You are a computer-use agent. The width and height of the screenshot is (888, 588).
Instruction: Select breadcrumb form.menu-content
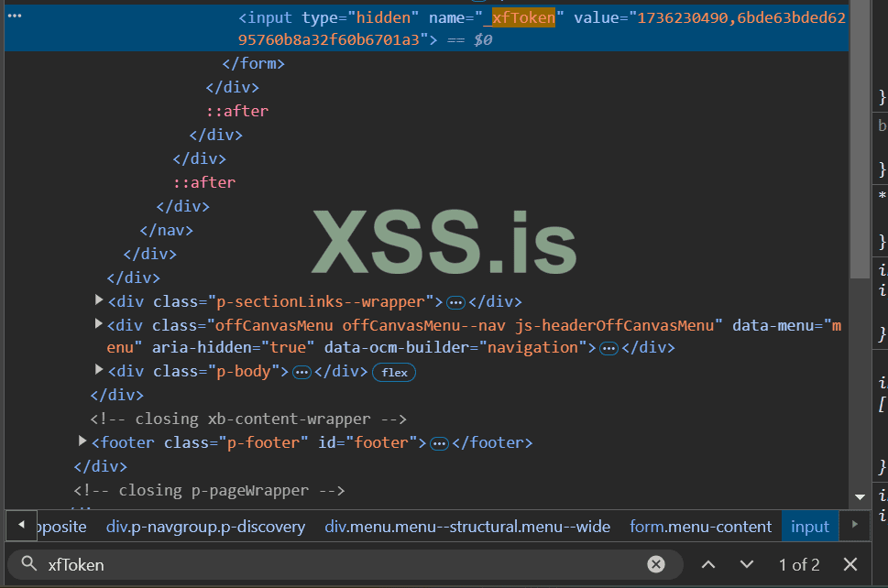tap(700, 527)
